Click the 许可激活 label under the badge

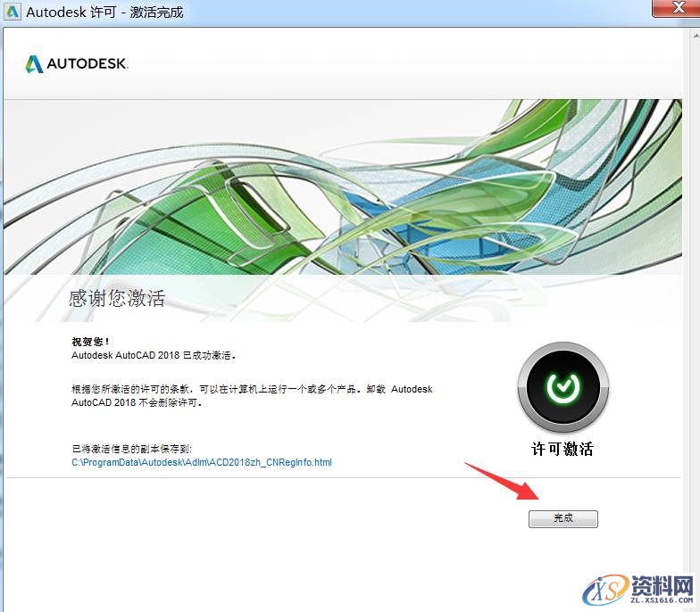coord(562,449)
